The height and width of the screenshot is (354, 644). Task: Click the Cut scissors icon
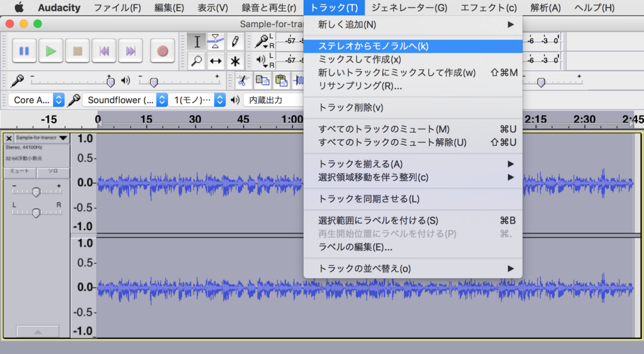point(243,80)
